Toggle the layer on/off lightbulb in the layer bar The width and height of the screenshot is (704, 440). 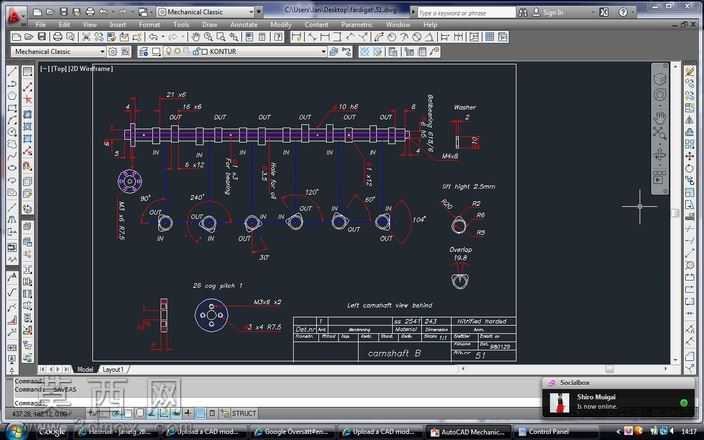click(x=168, y=52)
